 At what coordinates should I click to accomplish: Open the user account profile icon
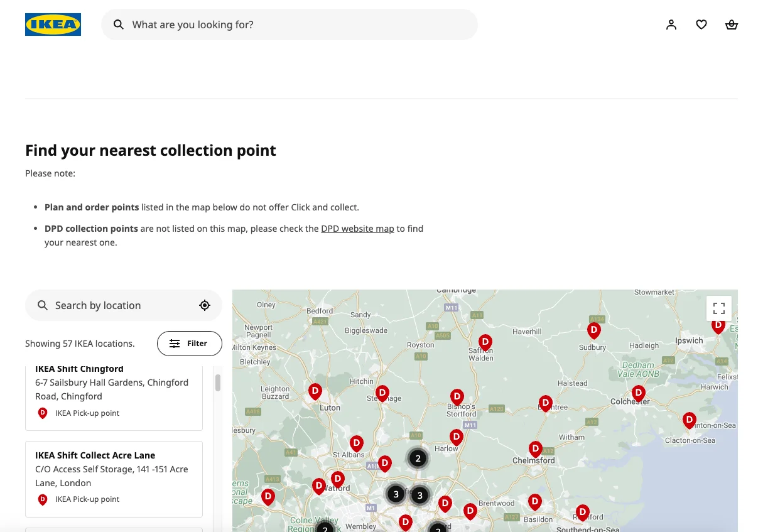[x=671, y=24]
